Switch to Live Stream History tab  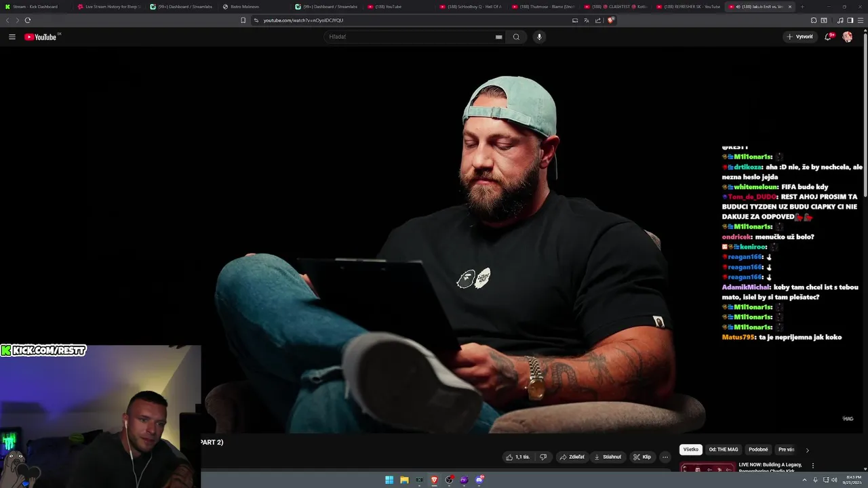(108, 7)
